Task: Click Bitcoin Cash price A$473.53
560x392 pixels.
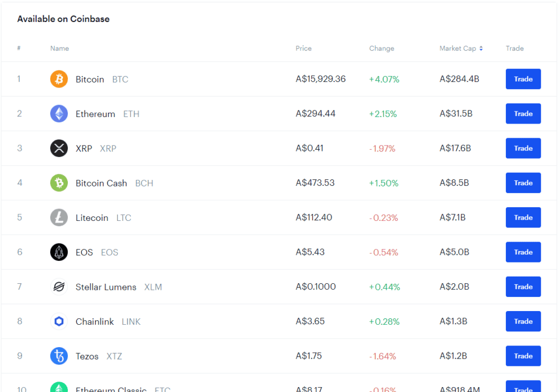Action: click(x=316, y=183)
